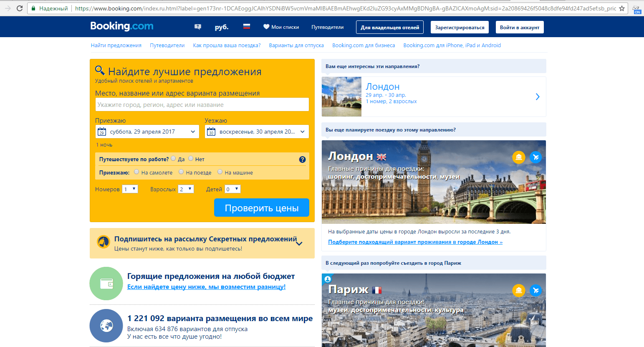The image size is (644, 347).
Task: Click the heart icon for Мои списки
Action: coord(266,27)
